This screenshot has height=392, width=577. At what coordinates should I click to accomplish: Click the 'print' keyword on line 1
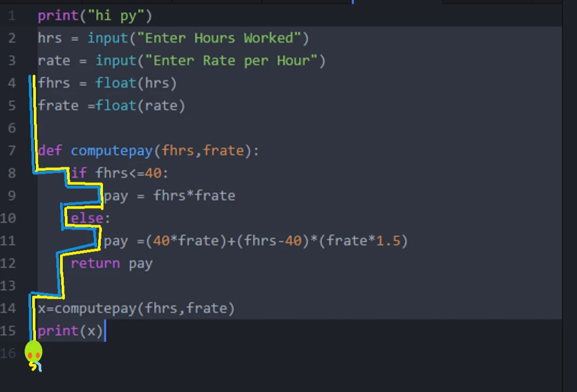point(58,16)
